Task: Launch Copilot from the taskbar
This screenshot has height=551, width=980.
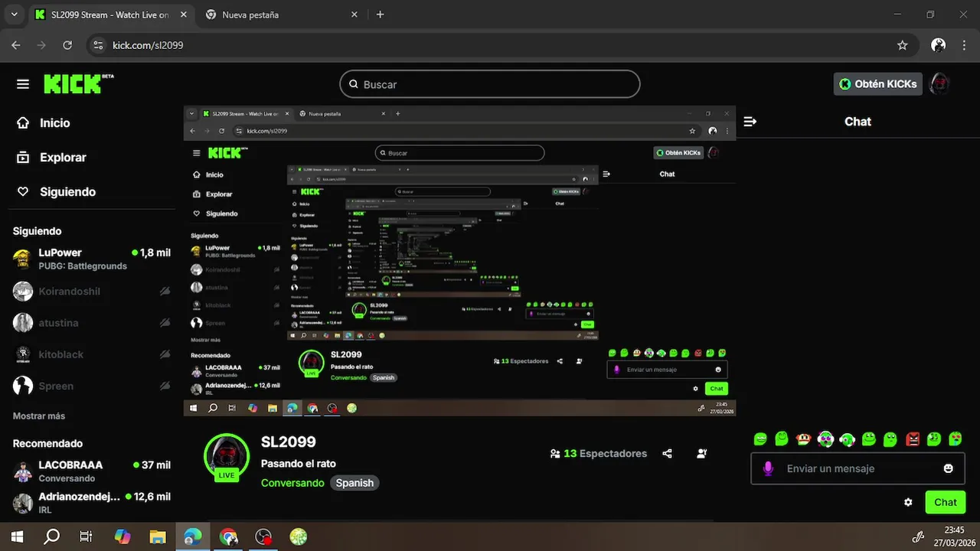Action: [x=122, y=537]
